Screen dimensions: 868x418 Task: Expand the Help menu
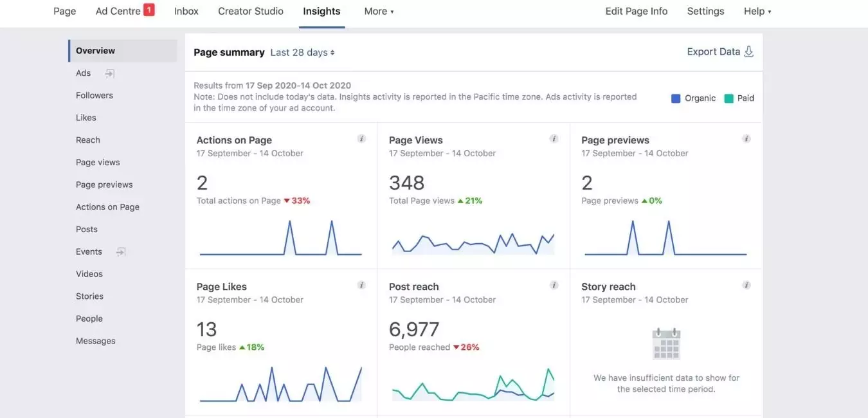(757, 12)
